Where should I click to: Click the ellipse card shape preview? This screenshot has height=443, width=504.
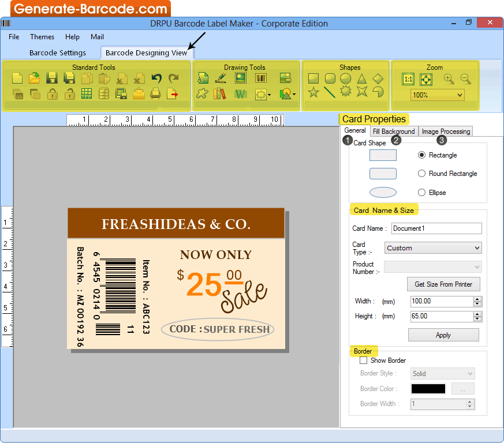point(383,193)
